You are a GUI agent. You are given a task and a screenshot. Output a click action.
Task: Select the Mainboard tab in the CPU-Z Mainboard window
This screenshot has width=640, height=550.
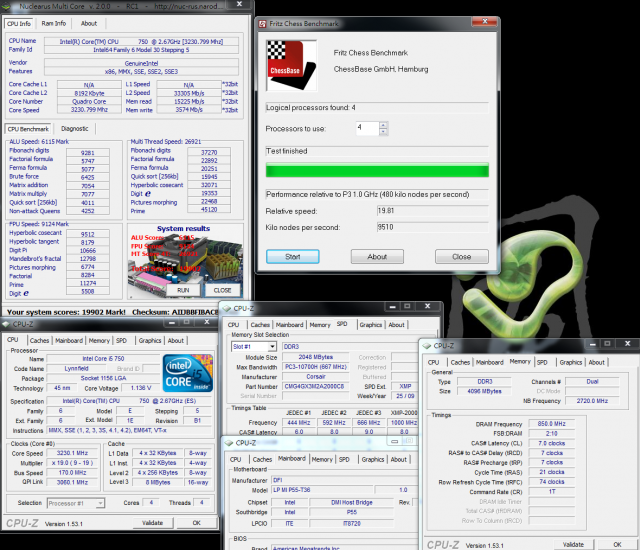[292, 459]
